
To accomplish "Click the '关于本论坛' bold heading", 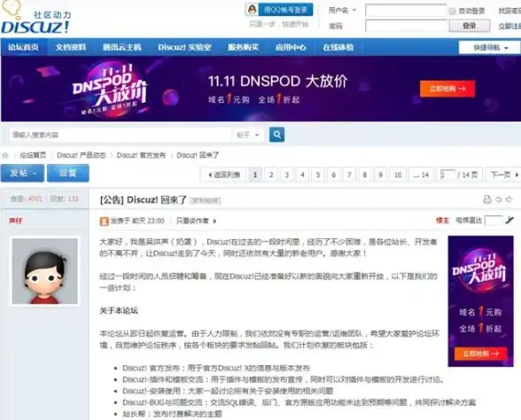I will pos(119,311).
